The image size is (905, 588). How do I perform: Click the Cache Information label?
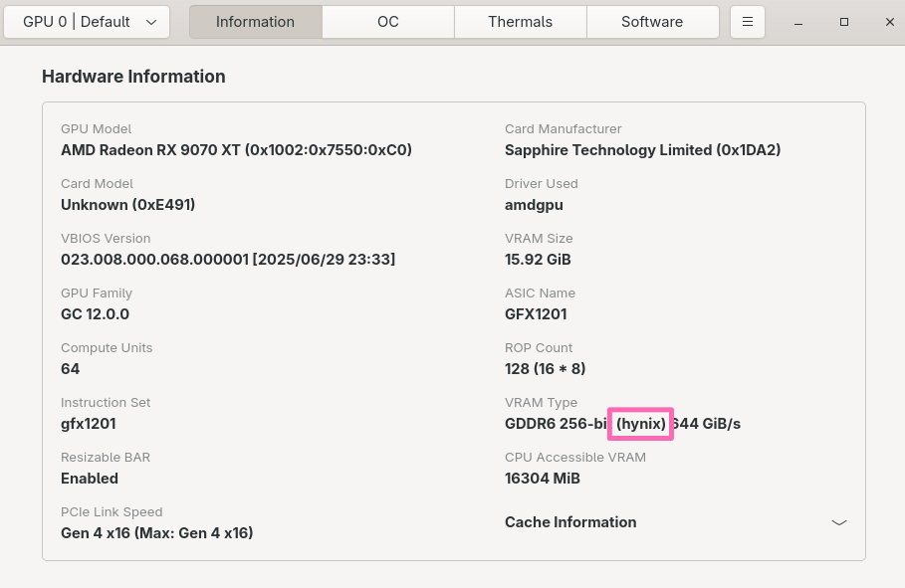tap(570, 521)
